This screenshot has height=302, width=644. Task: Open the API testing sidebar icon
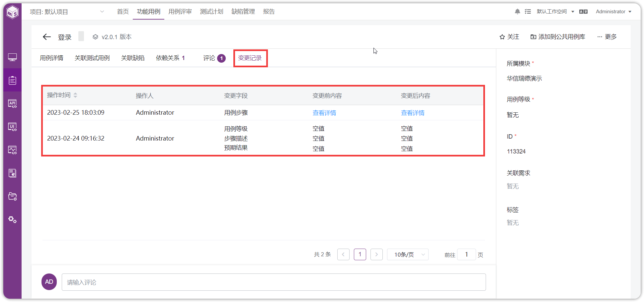click(13, 103)
